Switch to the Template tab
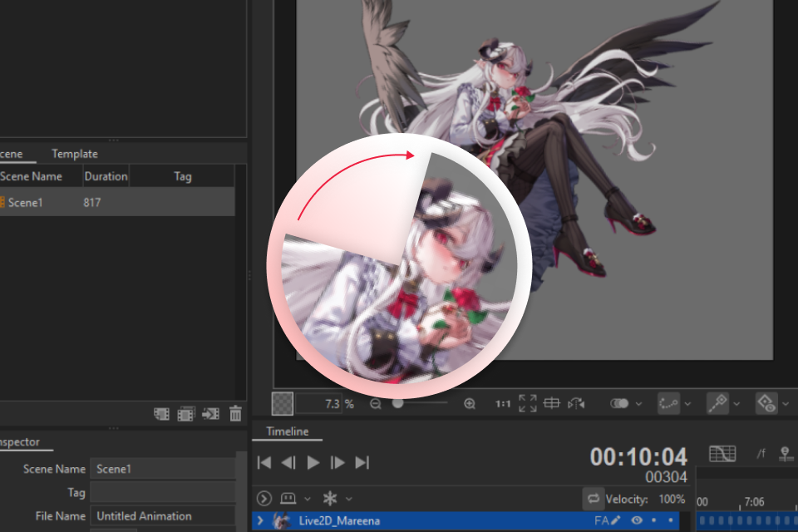The image size is (798, 532). (x=75, y=154)
